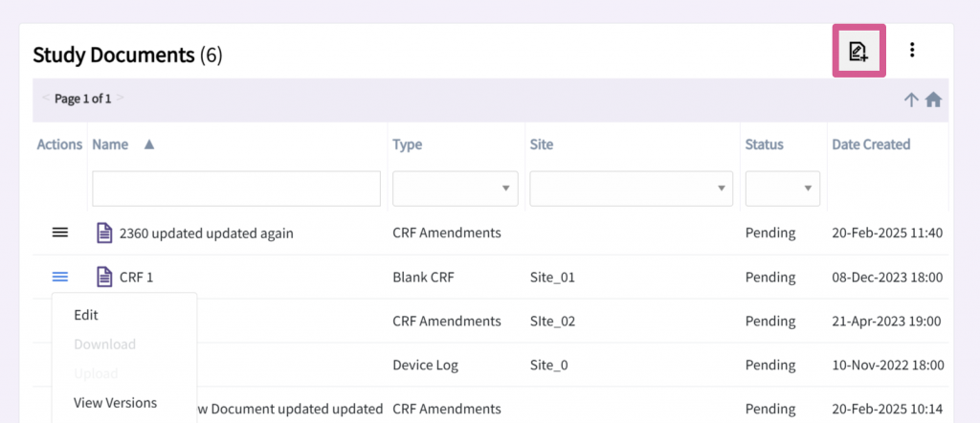The width and height of the screenshot is (980, 423).
Task: Click date '08-Dec-2023 18:00'
Action: (887, 277)
